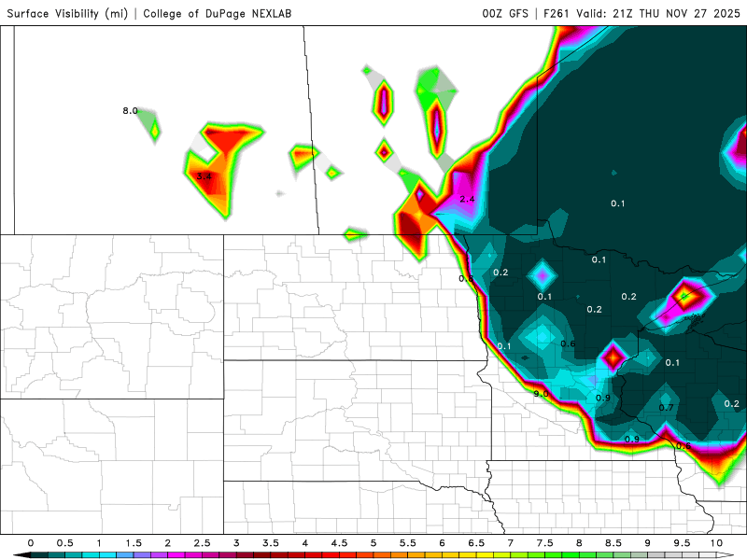Click the legend scale label "5.5"
The height and width of the screenshot is (560, 747).
point(408,543)
